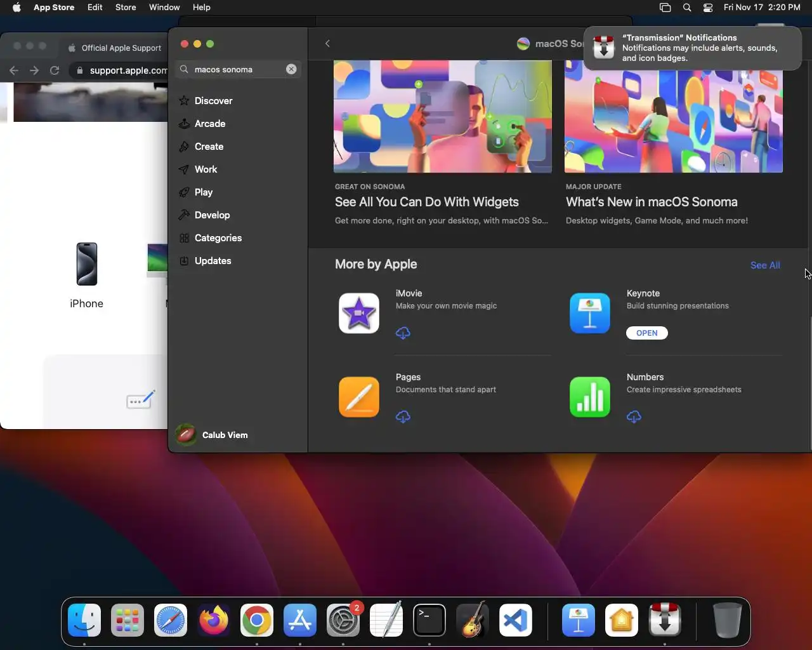
Task: Open 'What's New in macOS Sonoma' title
Action: 652,202
